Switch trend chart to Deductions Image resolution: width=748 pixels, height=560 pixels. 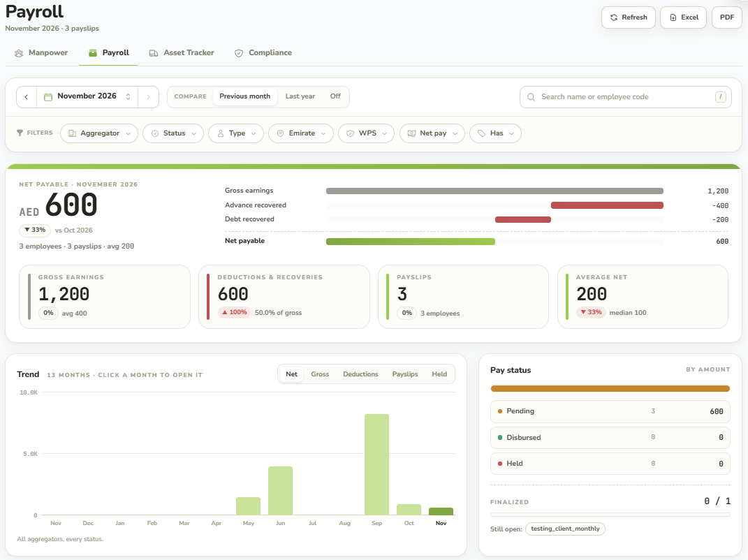tap(360, 374)
